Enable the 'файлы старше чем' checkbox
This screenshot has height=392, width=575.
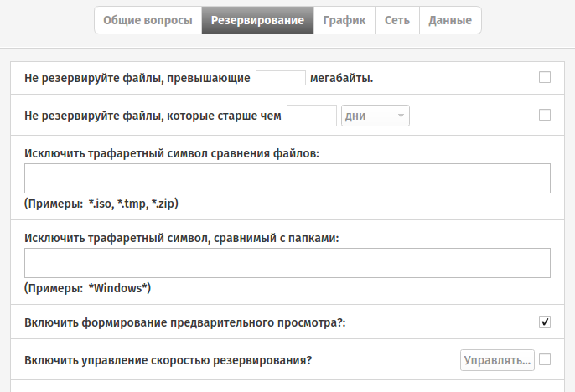pos(545,115)
